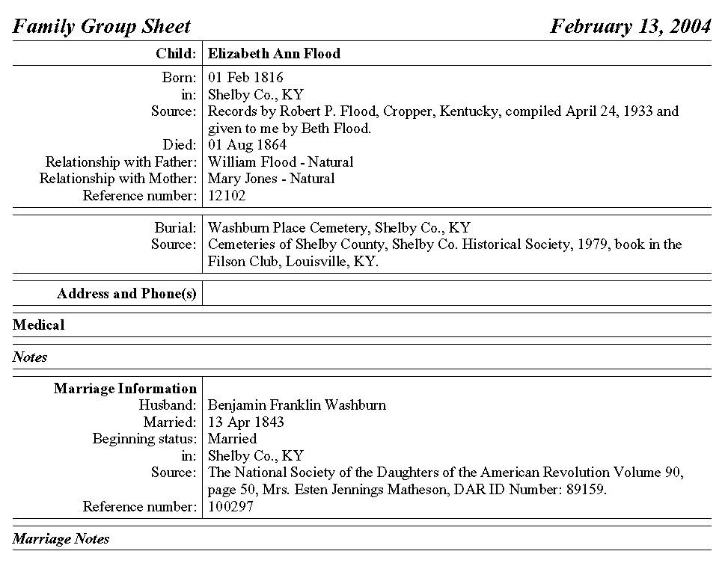Click the Washburn Place Cemetery burial location
This screenshot has width=728, height=563.
(x=339, y=228)
